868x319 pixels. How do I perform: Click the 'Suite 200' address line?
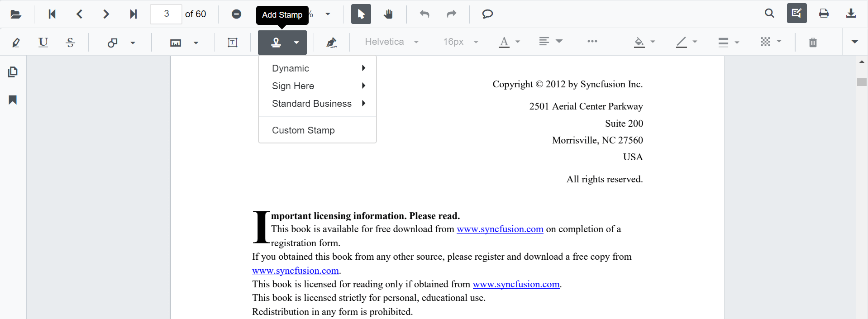pos(624,124)
